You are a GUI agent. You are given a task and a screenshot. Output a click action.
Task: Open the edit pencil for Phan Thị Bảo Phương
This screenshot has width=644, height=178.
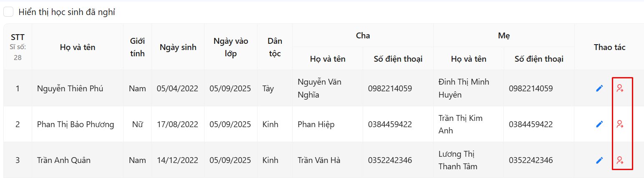pyautogui.click(x=599, y=124)
